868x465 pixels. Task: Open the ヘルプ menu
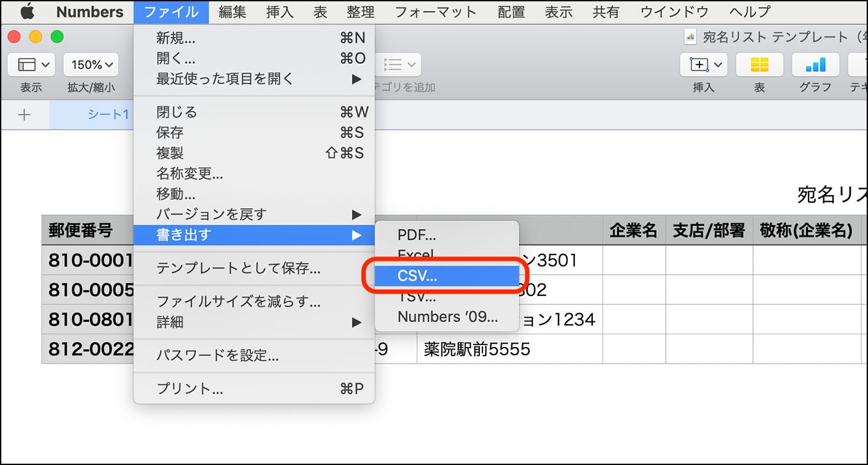click(749, 11)
